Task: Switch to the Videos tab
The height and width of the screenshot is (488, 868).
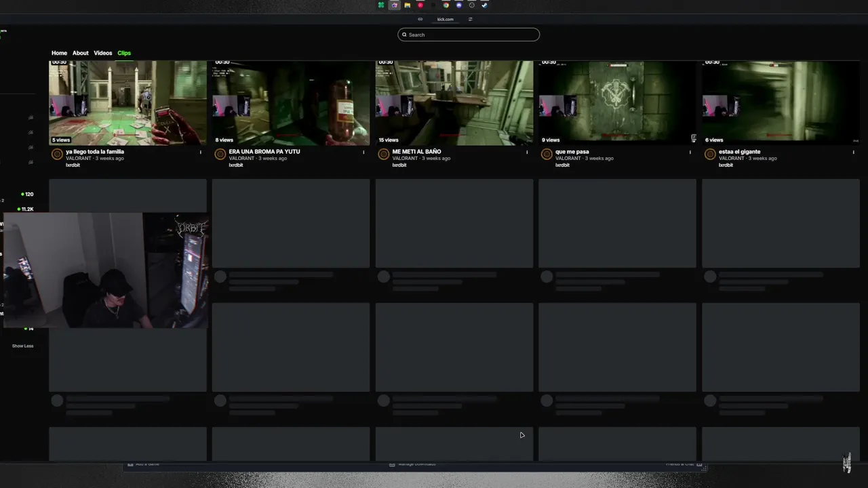Action: tap(103, 53)
